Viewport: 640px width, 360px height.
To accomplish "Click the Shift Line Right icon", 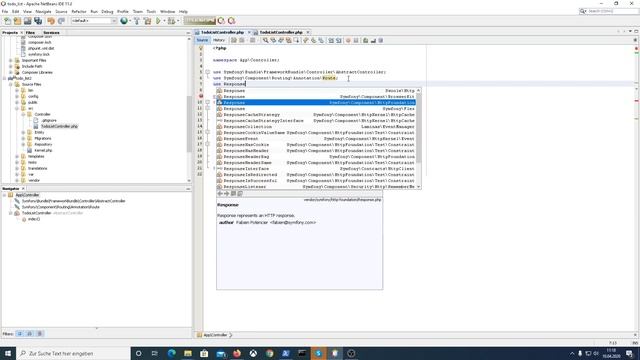I will tap(339, 40).
